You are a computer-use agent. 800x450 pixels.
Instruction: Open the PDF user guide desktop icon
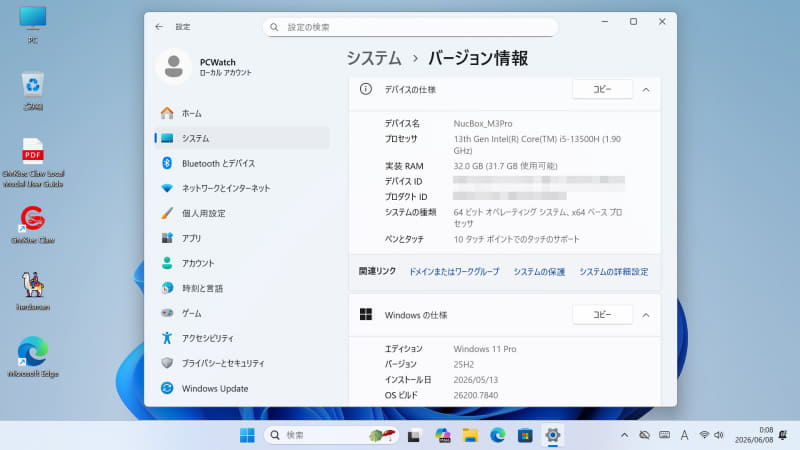point(33,162)
